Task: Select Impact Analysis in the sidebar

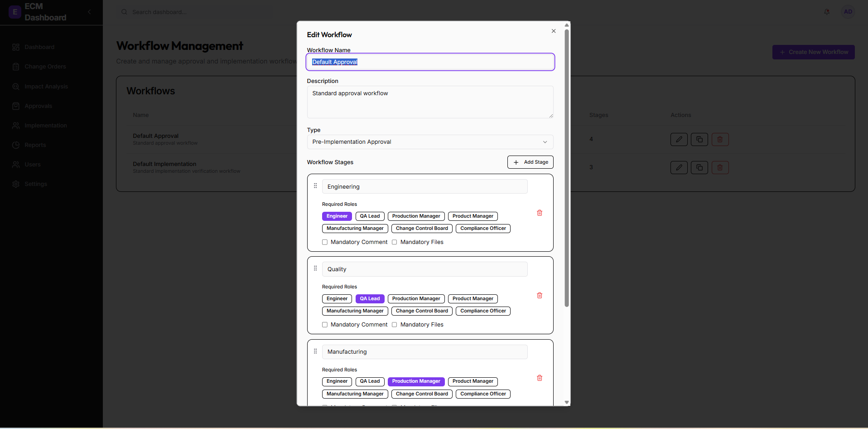Action: tap(46, 86)
